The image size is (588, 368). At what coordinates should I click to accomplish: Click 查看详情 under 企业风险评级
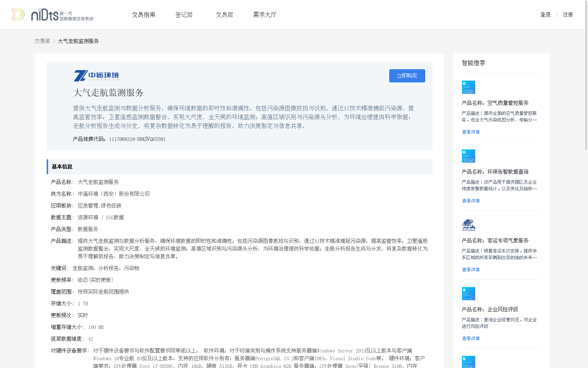coord(471,339)
